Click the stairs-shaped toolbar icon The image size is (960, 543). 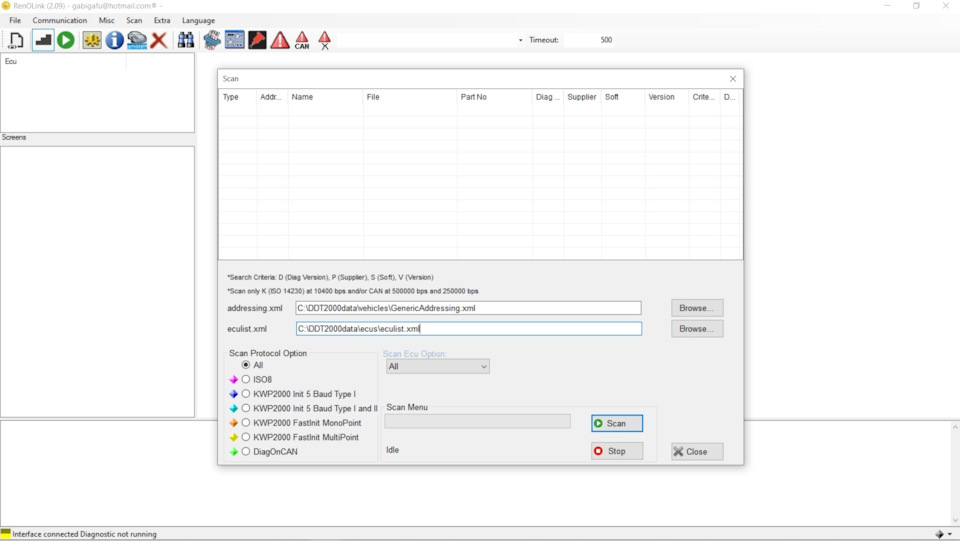pyautogui.click(x=43, y=40)
